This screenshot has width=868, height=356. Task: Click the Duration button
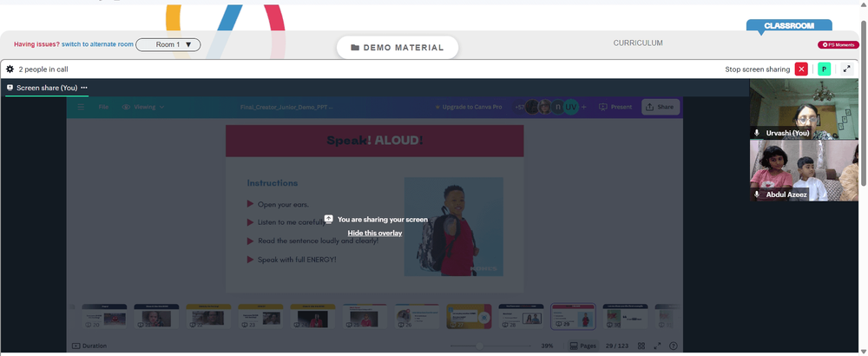(89, 346)
